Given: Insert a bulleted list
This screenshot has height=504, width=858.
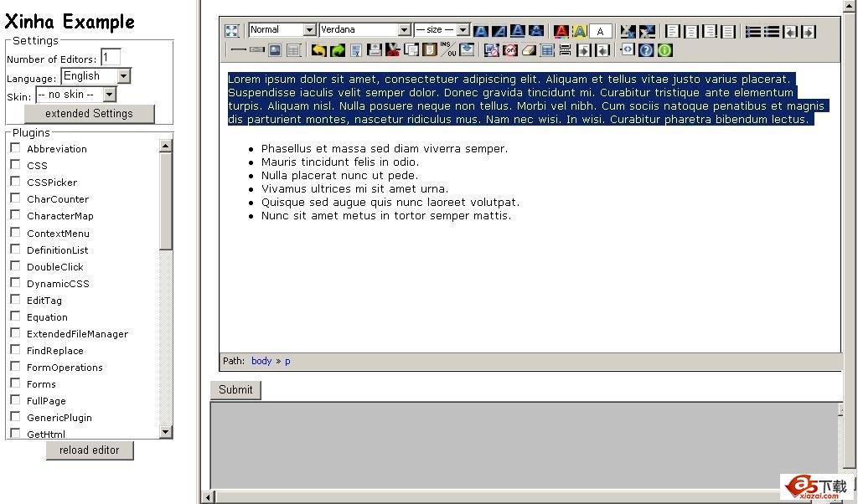Looking at the screenshot, I should (772, 31).
